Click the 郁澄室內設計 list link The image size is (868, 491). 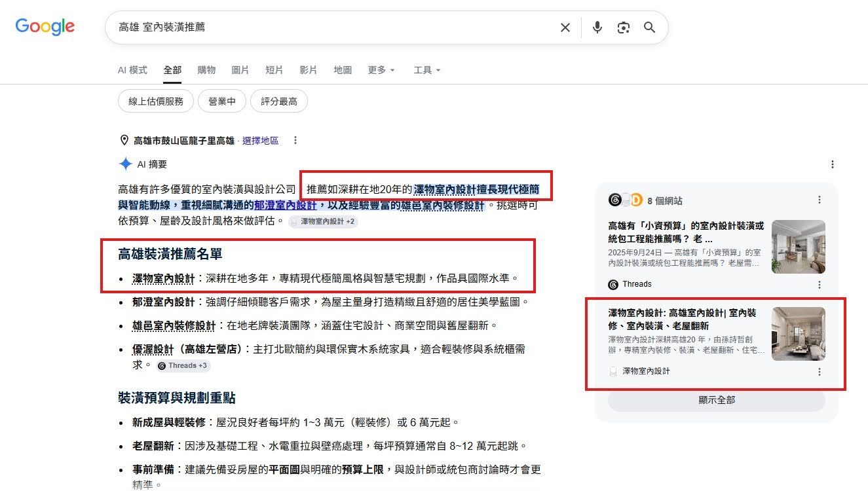pos(163,302)
